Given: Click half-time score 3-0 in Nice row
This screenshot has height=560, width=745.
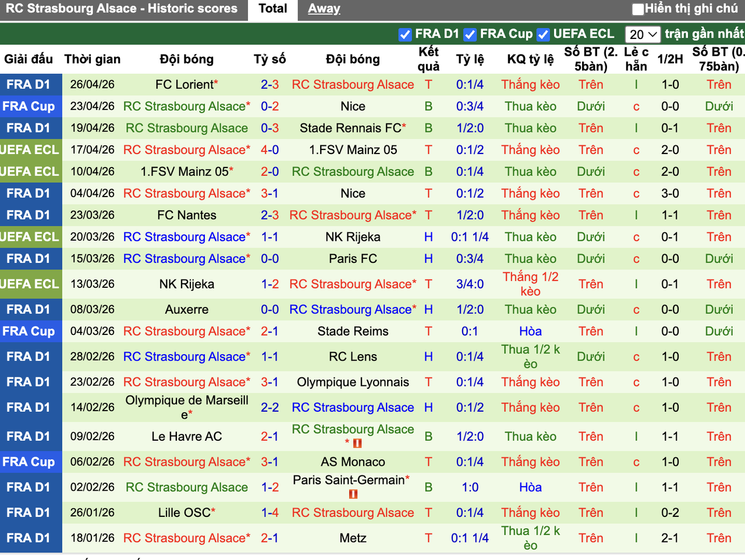Looking at the screenshot, I should [670, 194].
